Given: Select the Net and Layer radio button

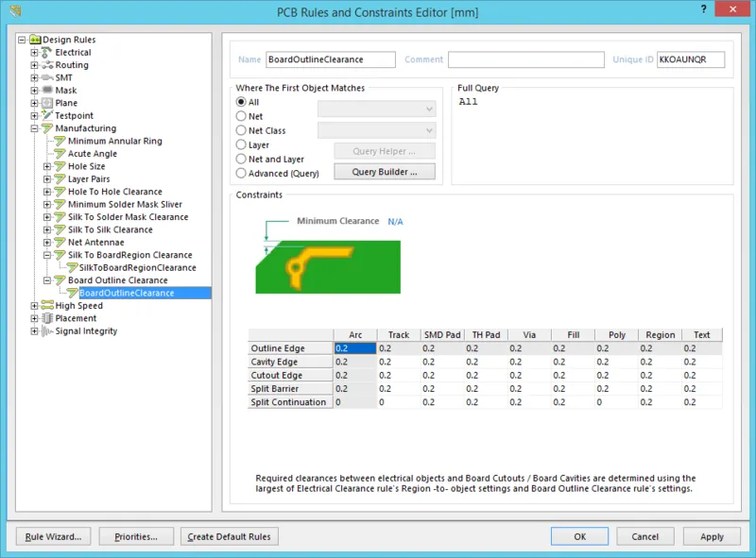Looking at the screenshot, I should point(241,159).
